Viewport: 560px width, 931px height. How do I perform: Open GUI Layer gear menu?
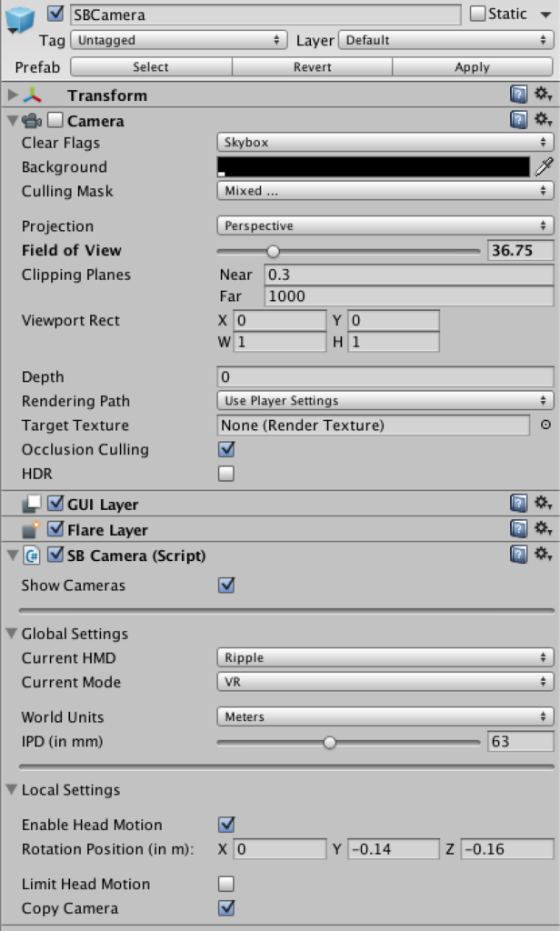click(x=543, y=503)
